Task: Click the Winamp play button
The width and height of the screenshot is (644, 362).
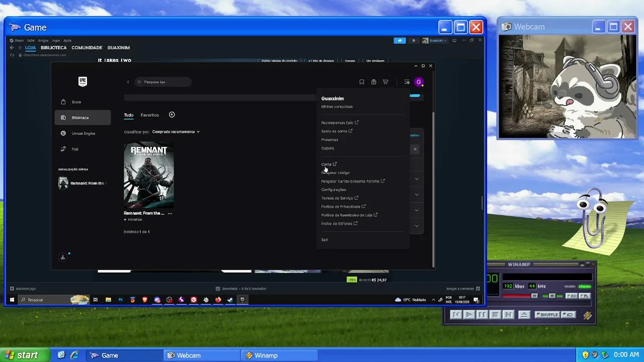Action: click(x=469, y=315)
